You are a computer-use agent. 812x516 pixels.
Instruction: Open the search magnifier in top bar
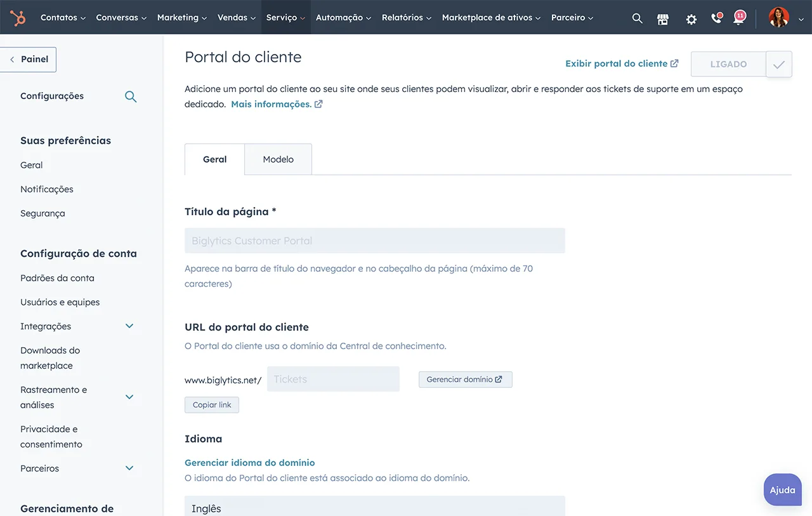637,18
